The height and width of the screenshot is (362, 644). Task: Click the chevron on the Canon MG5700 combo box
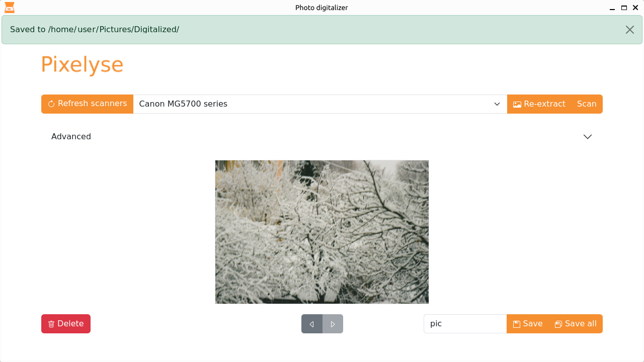497,104
